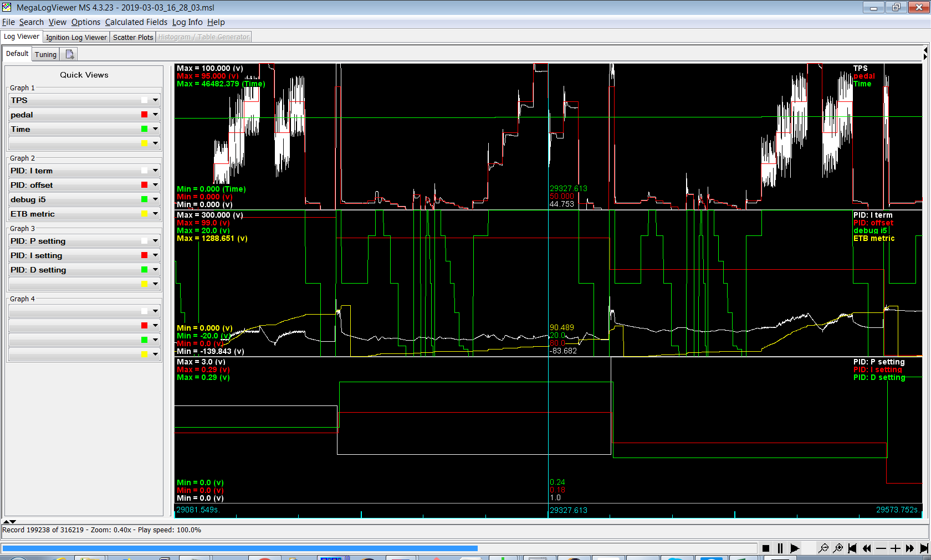931x560 pixels.
Task: Click the PID: D setting legend in third graph
Action: [x=879, y=377]
